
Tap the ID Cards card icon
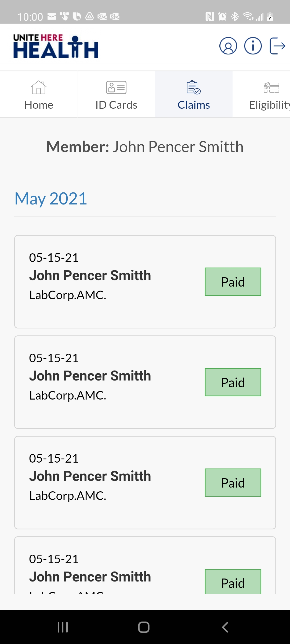116,87
